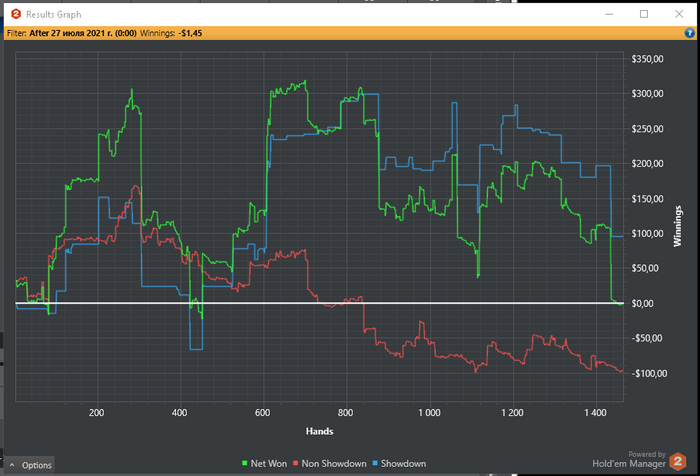Click the 600 hands axis label
700x476 pixels.
[x=262, y=413]
